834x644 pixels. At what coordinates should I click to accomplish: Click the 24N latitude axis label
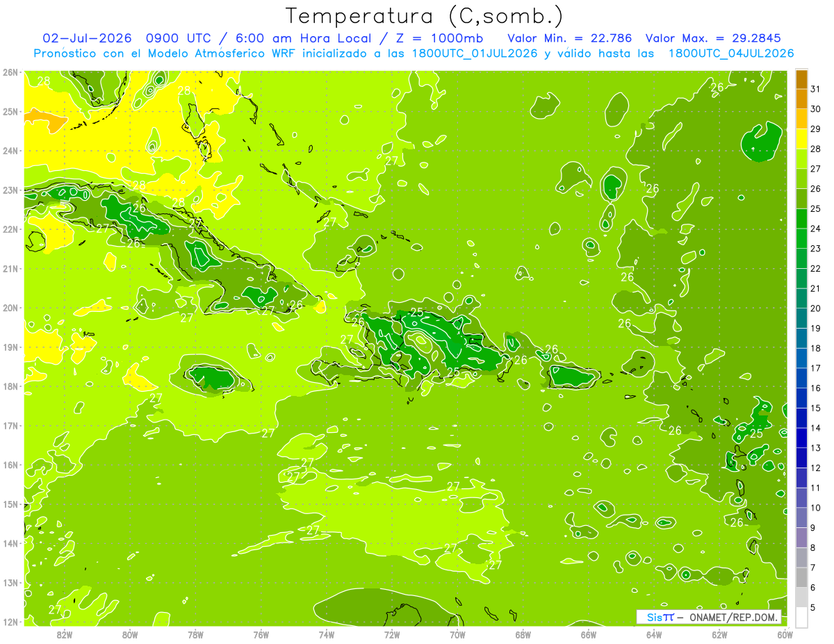coord(10,151)
